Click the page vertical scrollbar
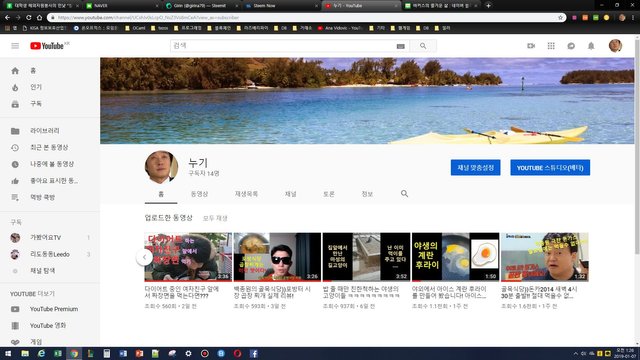The width and height of the screenshot is (640, 360). click(637, 147)
